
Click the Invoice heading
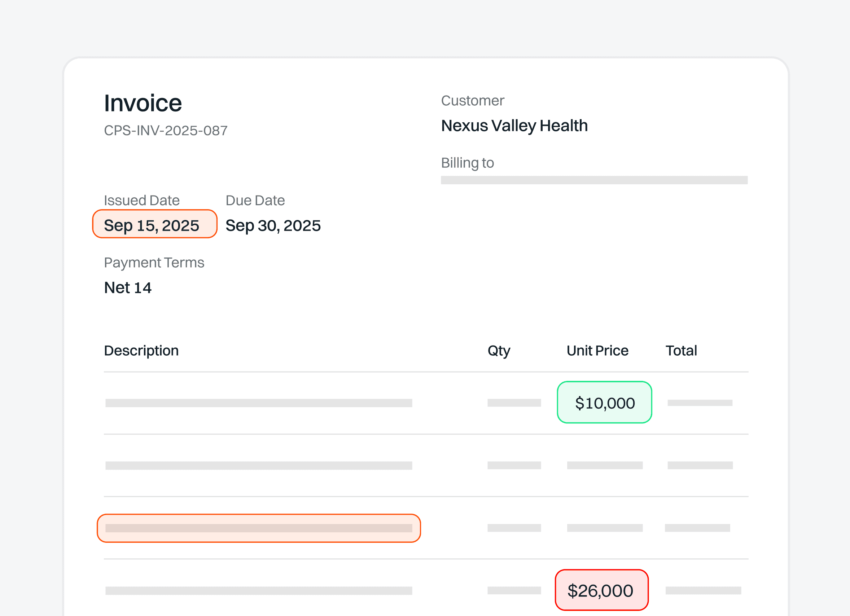tap(143, 103)
